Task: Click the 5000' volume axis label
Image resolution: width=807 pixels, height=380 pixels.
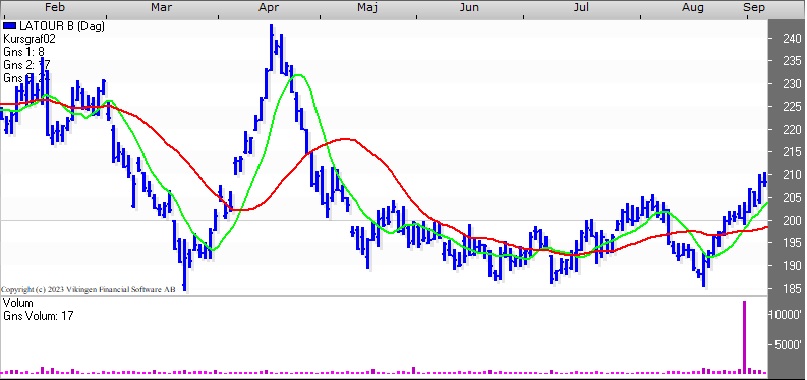Action: (789, 344)
